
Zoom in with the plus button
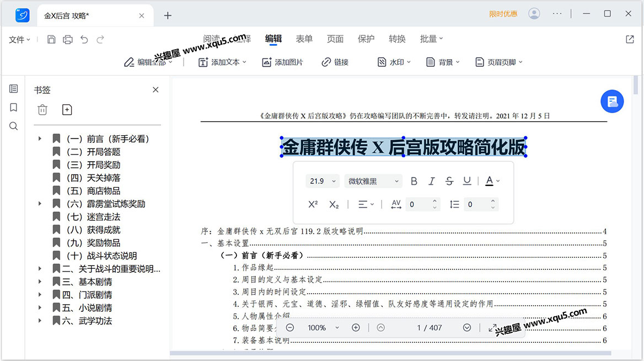pos(356,328)
